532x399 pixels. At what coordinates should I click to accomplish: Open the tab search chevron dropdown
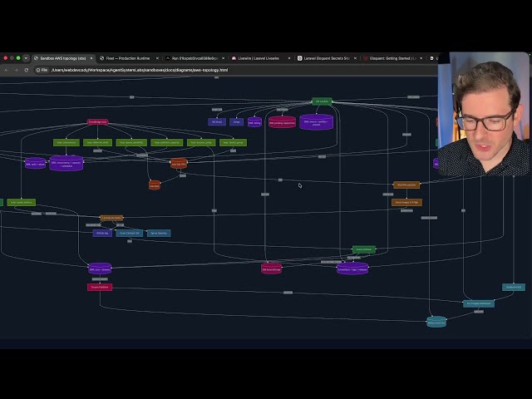pyautogui.click(x=26, y=58)
